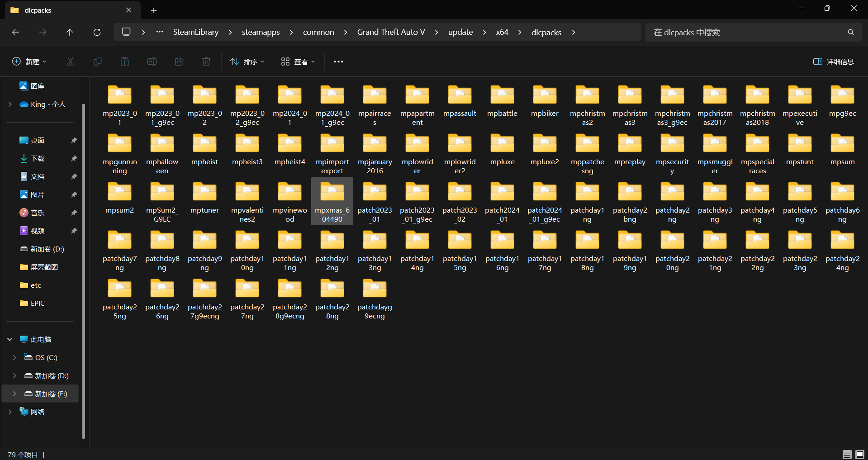
Task: Click the Copy icon in toolbar
Action: click(98, 62)
